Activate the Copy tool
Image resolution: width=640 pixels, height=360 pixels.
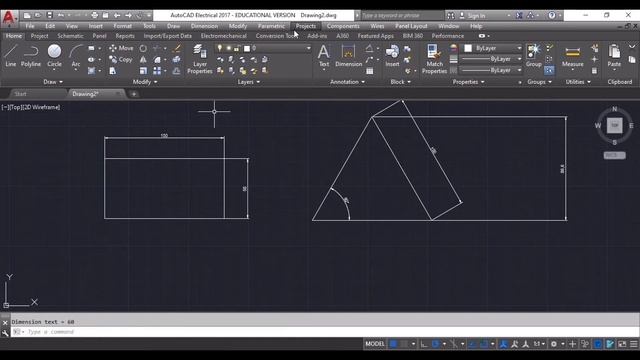121,60
